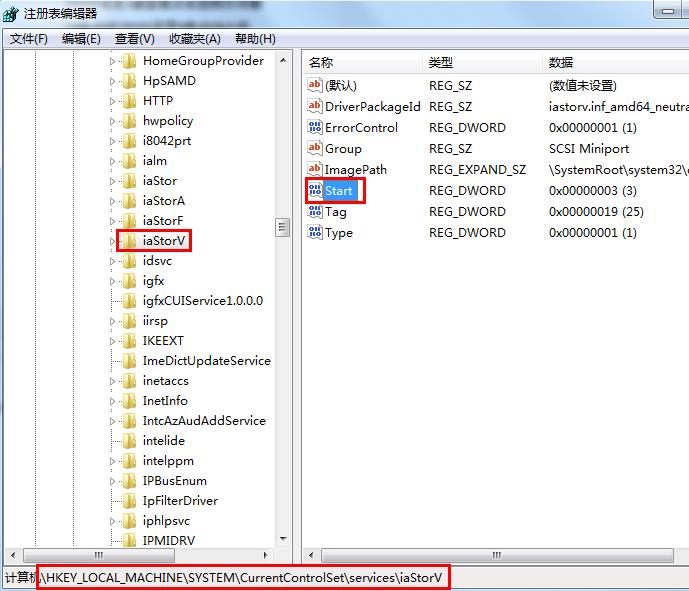Select the inetaccs tree key
This screenshot has height=591, width=689.
pos(166,381)
